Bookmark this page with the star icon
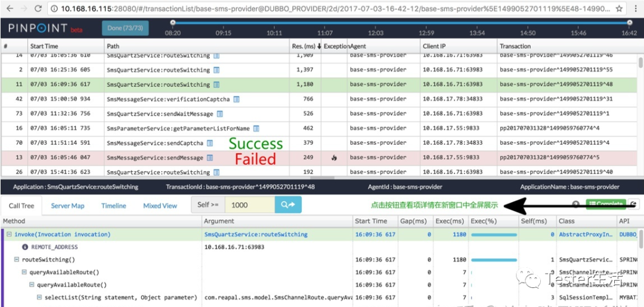 pyautogui.click(x=619, y=8)
